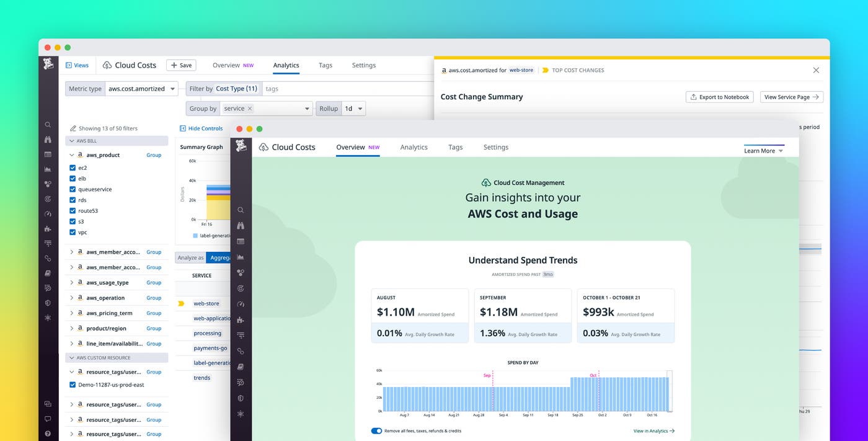Open the aws.cost.amortized metric type dropdown

pos(141,88)
